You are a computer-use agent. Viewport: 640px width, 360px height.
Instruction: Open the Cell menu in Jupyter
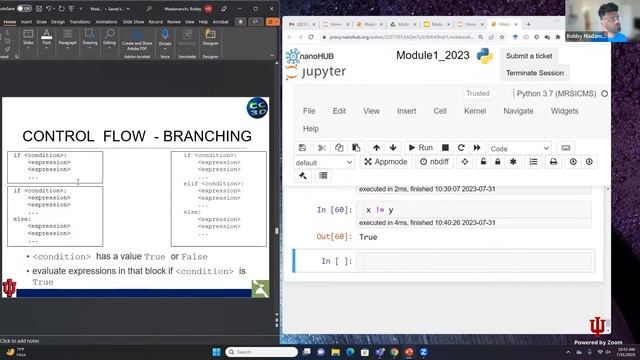pyautogui.click(x=440, y=111)
